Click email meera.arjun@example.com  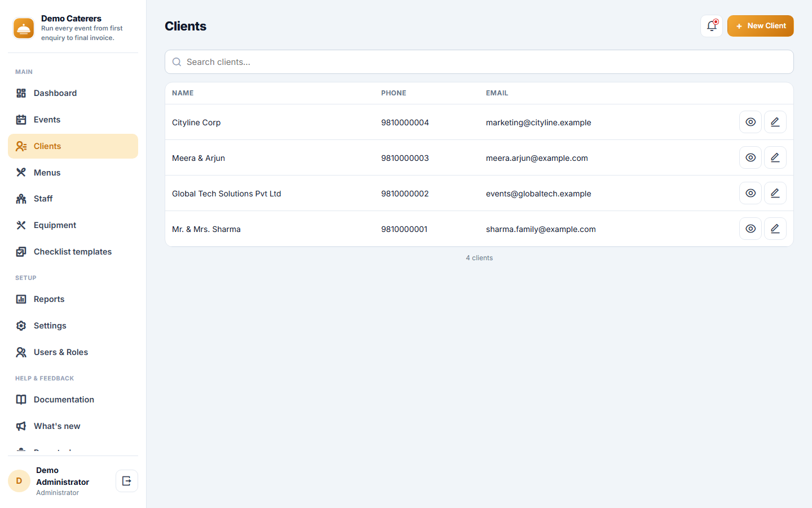coord(537,158)
